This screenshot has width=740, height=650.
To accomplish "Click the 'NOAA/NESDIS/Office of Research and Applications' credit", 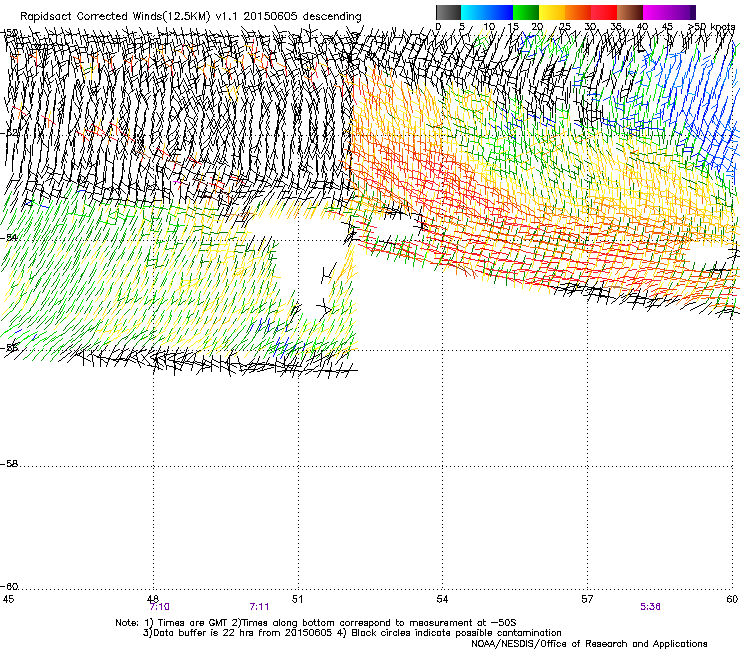I will (589, 644).
